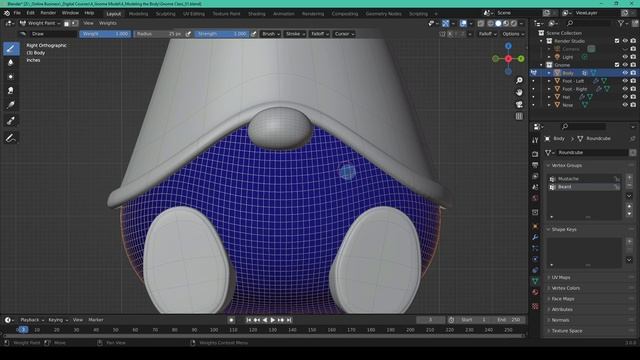Open the Object Data green triangle tab
This screenshot has height=360, width=640.
(x=535, y=281)
